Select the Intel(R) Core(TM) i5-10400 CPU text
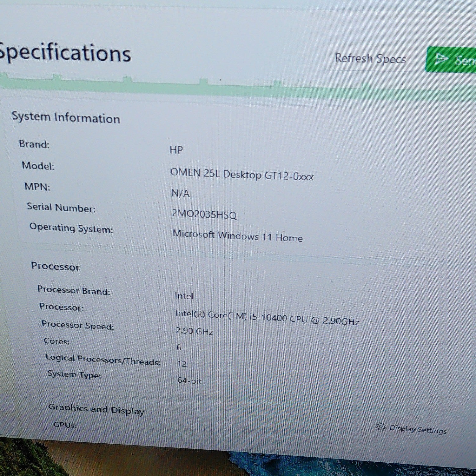The height and width of the screenshot is (476, 476). pyautogui.click(x=267, y=318)
